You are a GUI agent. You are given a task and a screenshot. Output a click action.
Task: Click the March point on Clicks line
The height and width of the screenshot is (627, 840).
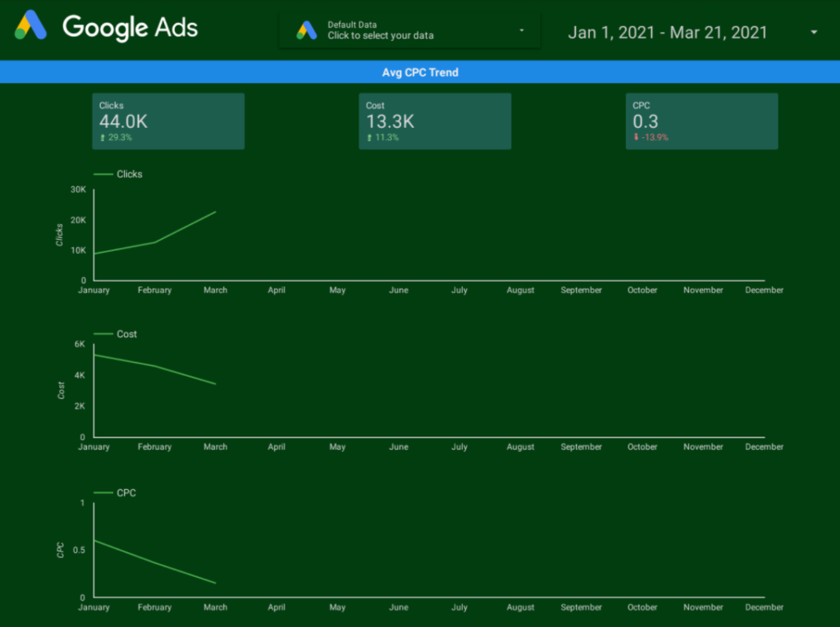tap(216, 212)
